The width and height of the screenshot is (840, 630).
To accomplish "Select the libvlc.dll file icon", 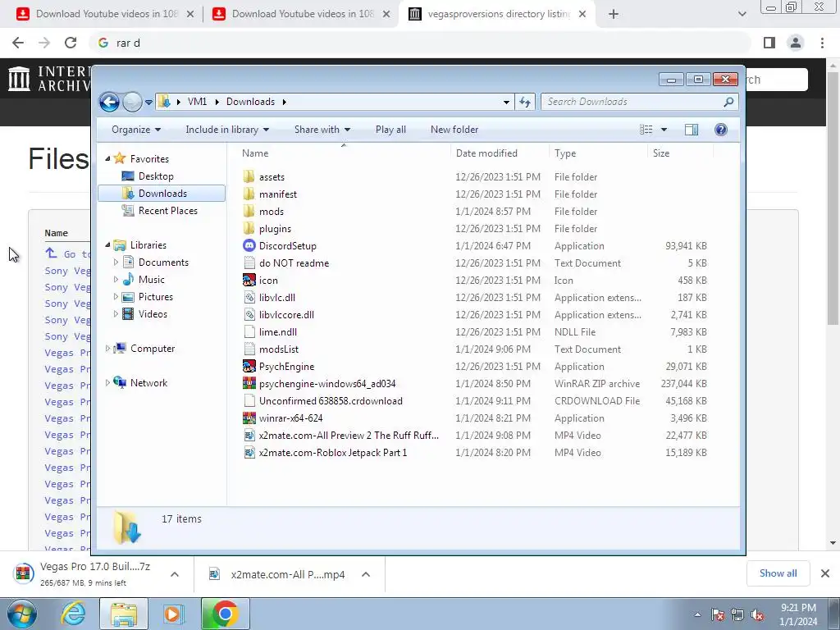I will (249, 297).
